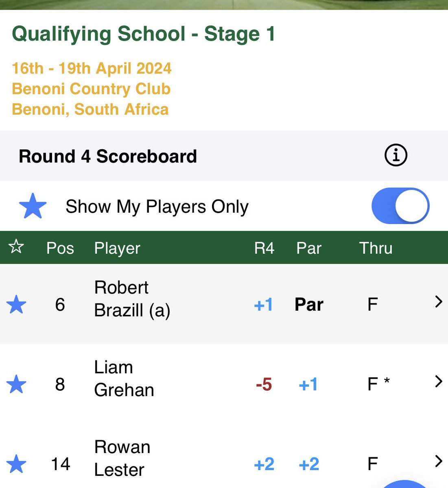The width and height of the screenshot is (448, 488).
Task: Select the R4 column header
Action: 264,248
